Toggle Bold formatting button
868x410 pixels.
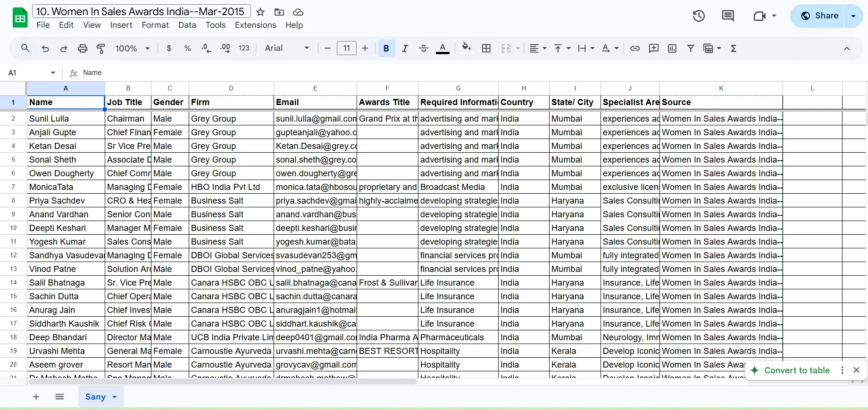point(386,48)
